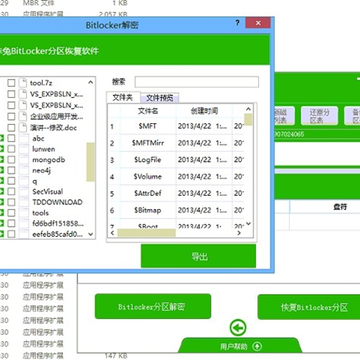Click the table horizontal scrollbar thumb
360x360 pixels.
click(x=146, y=233)
